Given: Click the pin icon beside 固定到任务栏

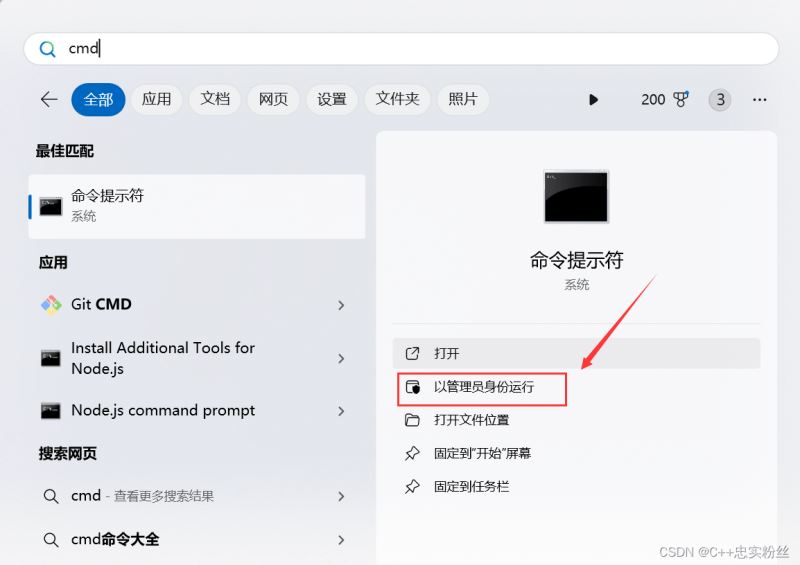Looking at the screenshot, I should click(412, 486).
